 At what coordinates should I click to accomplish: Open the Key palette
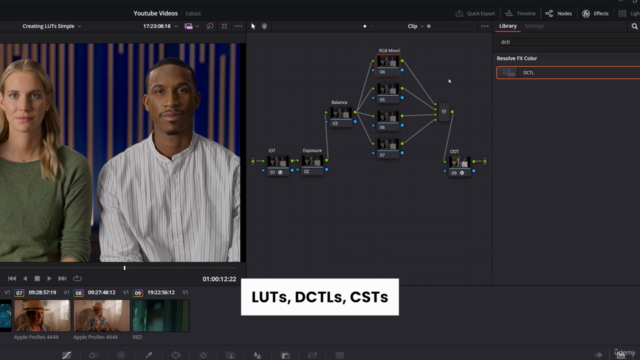[x=285, y=355]
